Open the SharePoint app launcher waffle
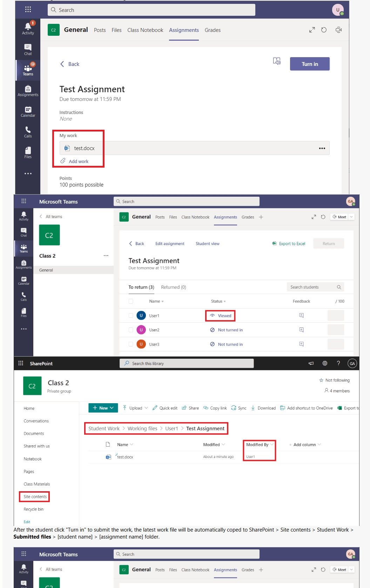 point(21,363)
